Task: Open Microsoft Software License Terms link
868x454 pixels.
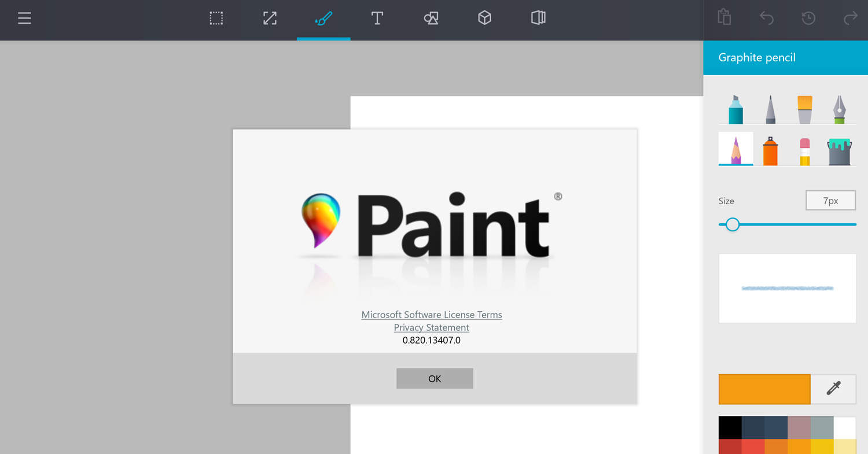Action: pos(432,315)
